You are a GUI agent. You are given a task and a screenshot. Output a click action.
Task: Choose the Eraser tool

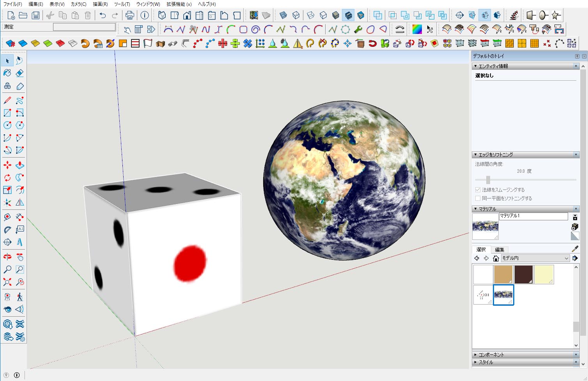[x=20, y=73]
